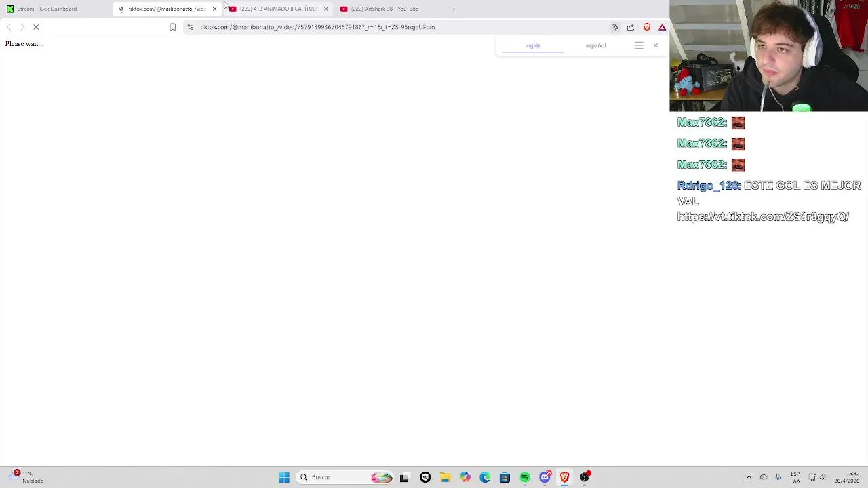Click the microphone tray icon
The height and width of the screenshot is (488, 868).
[x=778, y=477]
